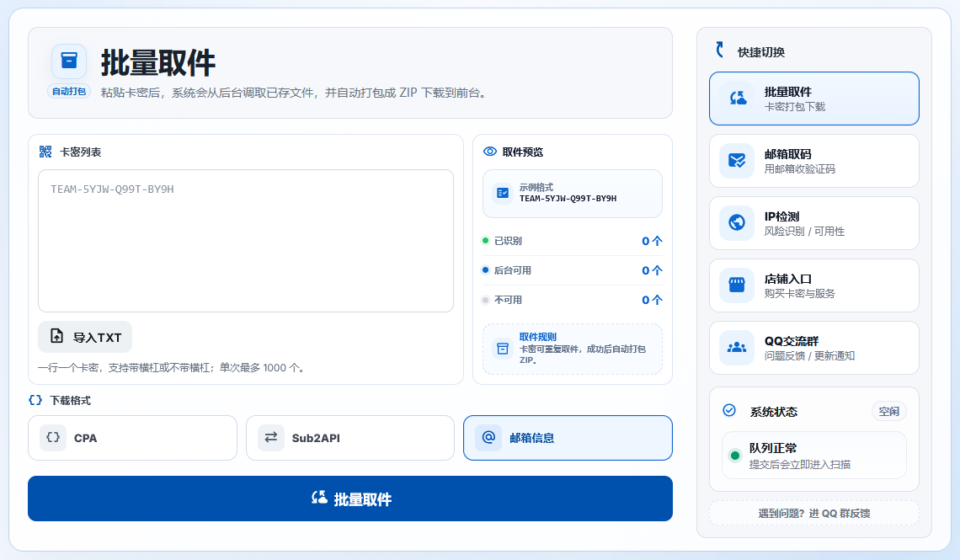Click the 后台可用 count value 0个
This screenshot has height=560, width=960.
coord(652,270)
